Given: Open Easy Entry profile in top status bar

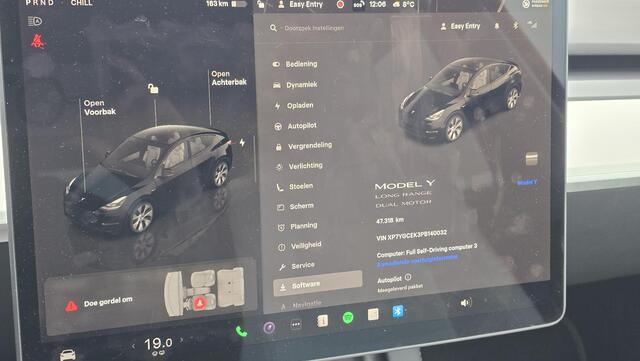Looking at the screenshot, I should click(x=301, y=4).
